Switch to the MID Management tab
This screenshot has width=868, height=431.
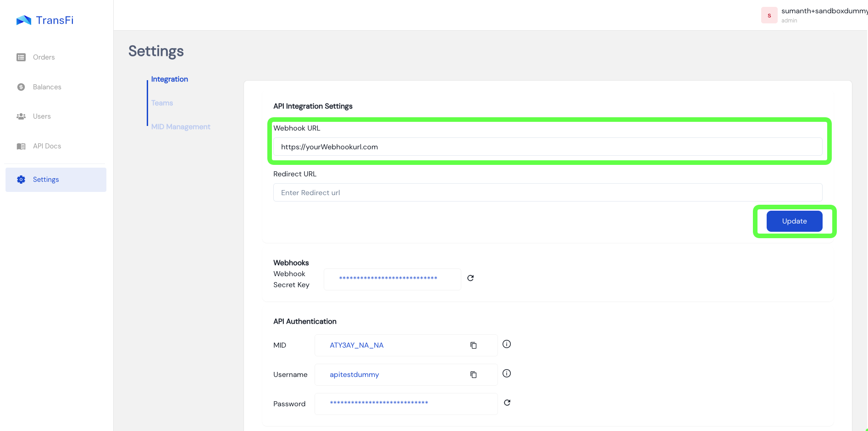click(x=181, y=127)
